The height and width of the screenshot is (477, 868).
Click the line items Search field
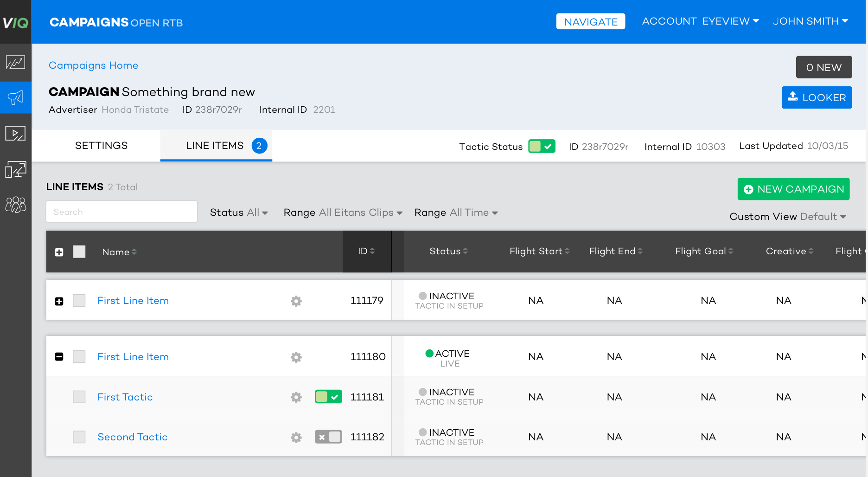[121, 212]
